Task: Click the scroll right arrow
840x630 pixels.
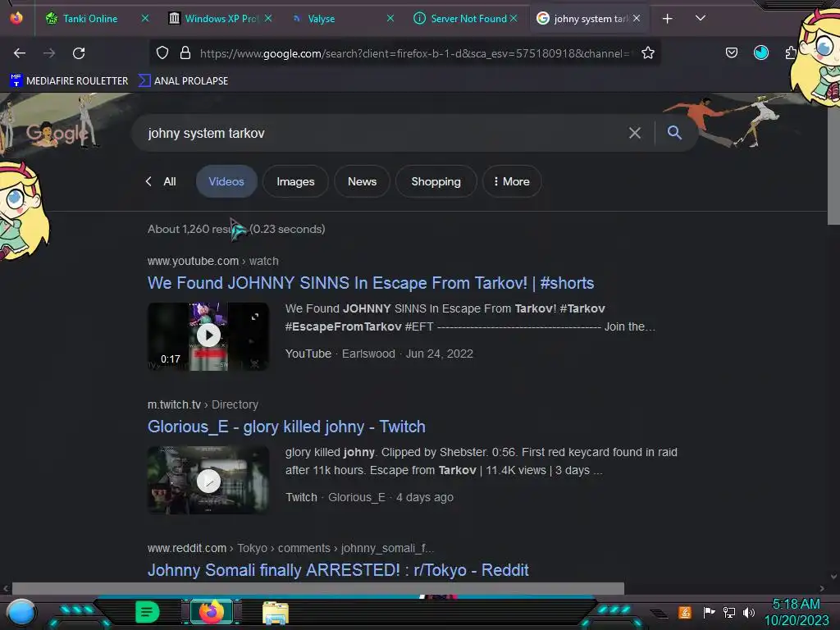Action: (822, 588)
